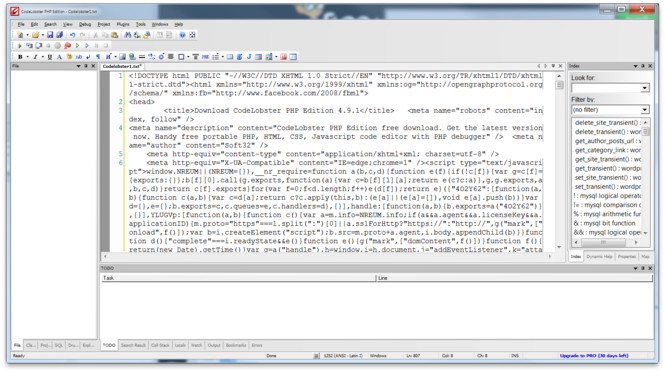The image size is (665, 372).
Task: Insert hyperlink using globe icon
Action: click(132, 56)
